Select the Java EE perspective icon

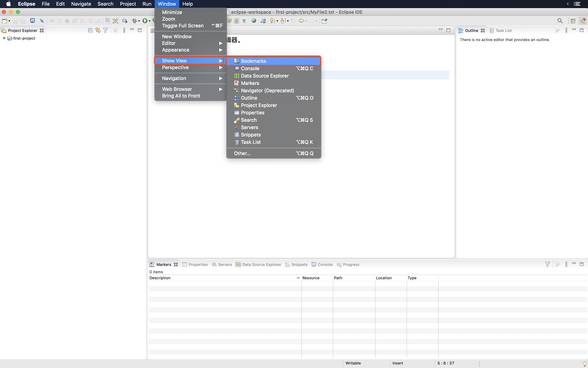coord(583,21)
